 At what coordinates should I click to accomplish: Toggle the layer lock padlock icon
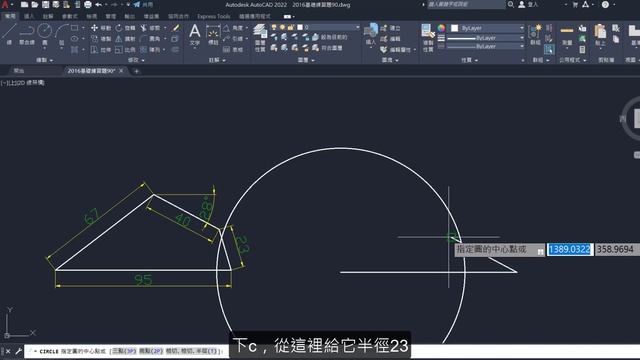290,27
